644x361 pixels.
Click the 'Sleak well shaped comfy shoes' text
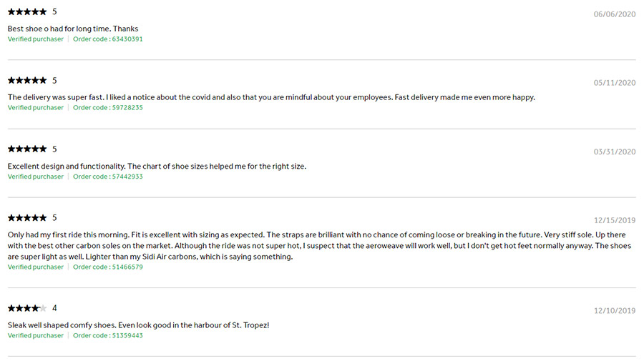(x=138, y=325)
